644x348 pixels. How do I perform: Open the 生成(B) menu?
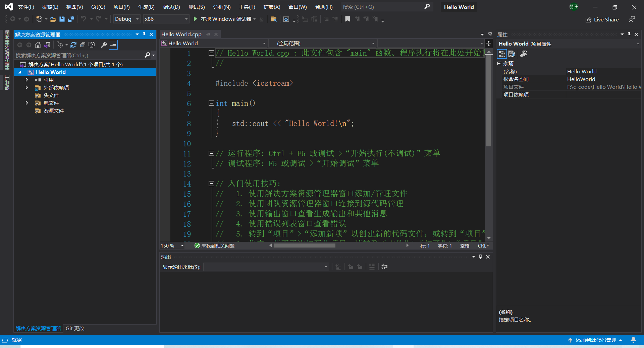[x=146, y=7]
